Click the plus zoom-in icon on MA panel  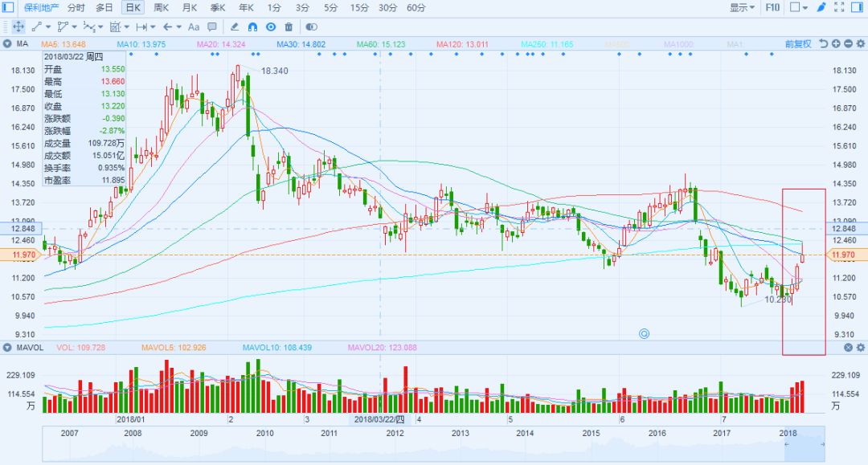click(x=836, y=43)
